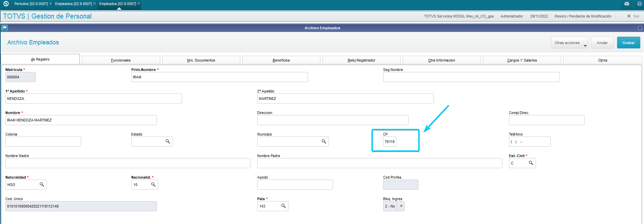Open the Otros tab
Screen dimensions: 644x224
pos(603,60)
